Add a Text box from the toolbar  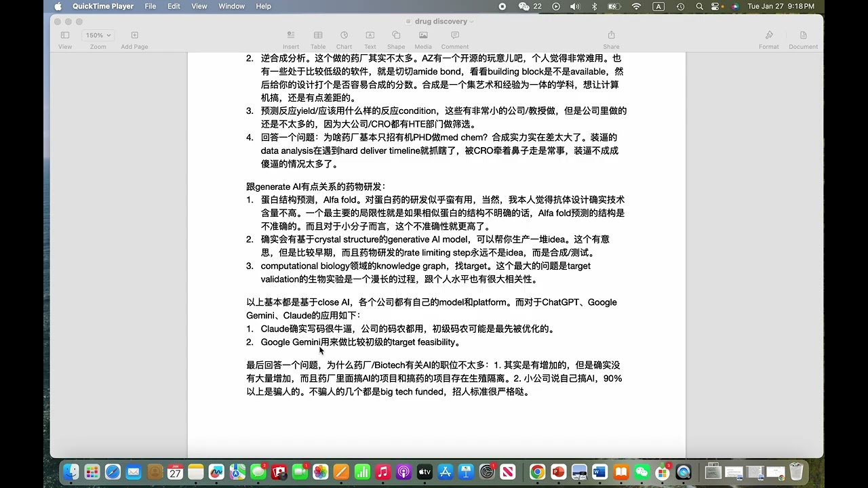[370, 40]
